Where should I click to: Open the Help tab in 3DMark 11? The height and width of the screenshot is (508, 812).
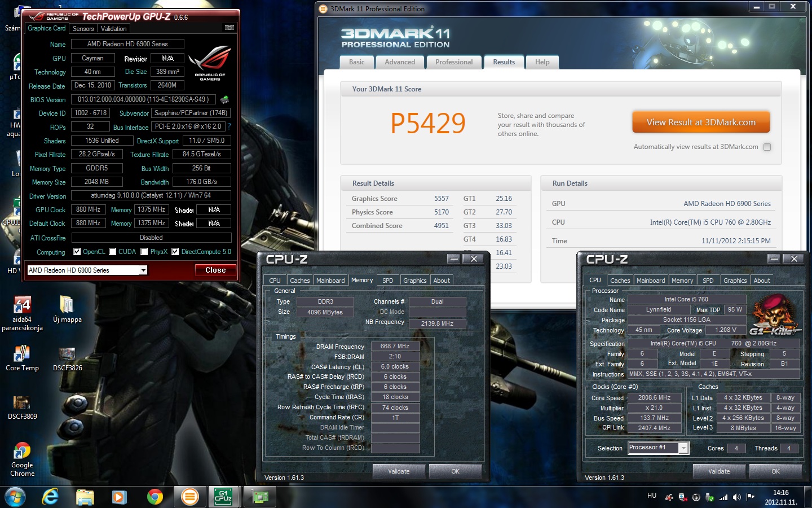(542, 62)
